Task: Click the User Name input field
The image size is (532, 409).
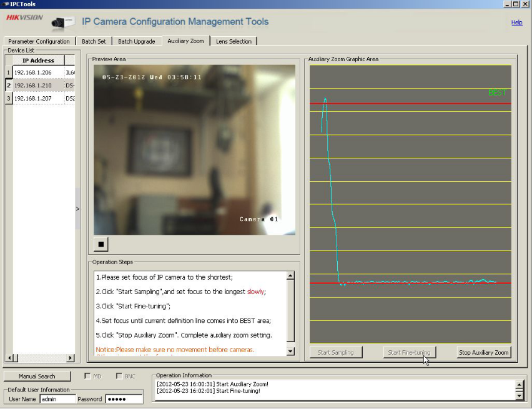Action: click(57, 399)
